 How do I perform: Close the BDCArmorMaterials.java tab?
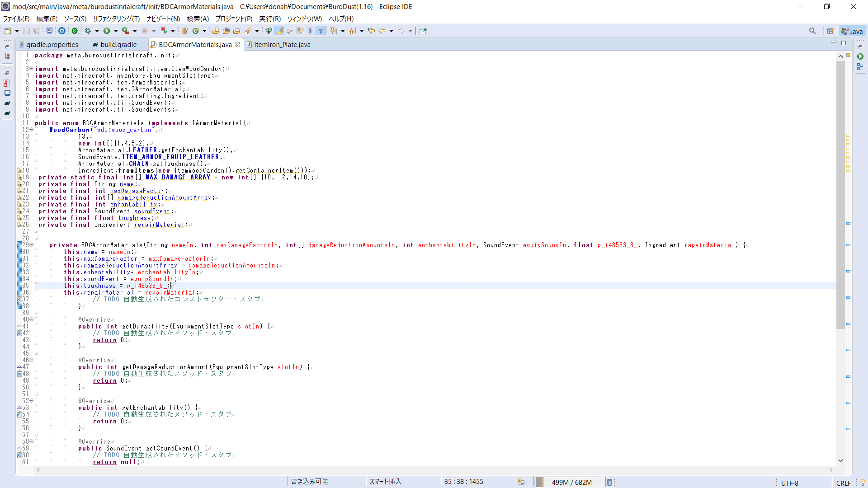click(x=238, y=44)
